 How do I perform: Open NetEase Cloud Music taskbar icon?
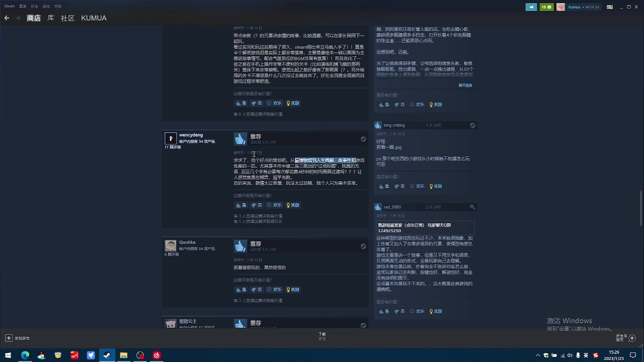[x=156, y=355]
